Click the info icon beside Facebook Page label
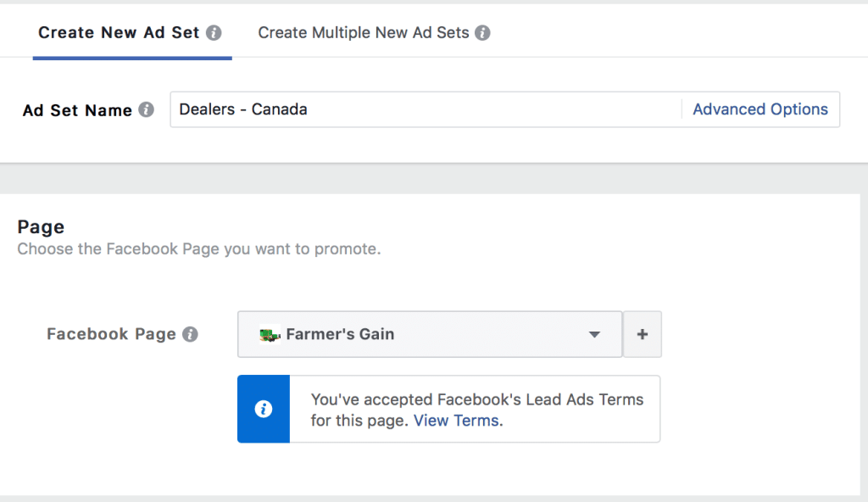 point(191,334)
